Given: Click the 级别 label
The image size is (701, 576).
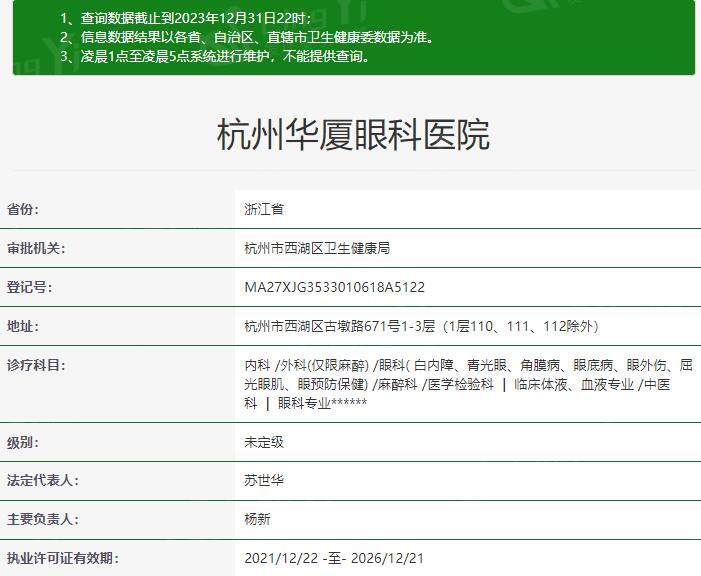Looking at the screenshot, I should coord(23,442).
